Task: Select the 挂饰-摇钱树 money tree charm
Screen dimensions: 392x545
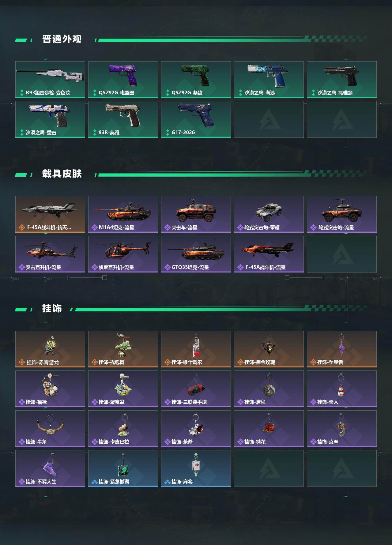Action: pyautogui.click(x=123, y=349)
